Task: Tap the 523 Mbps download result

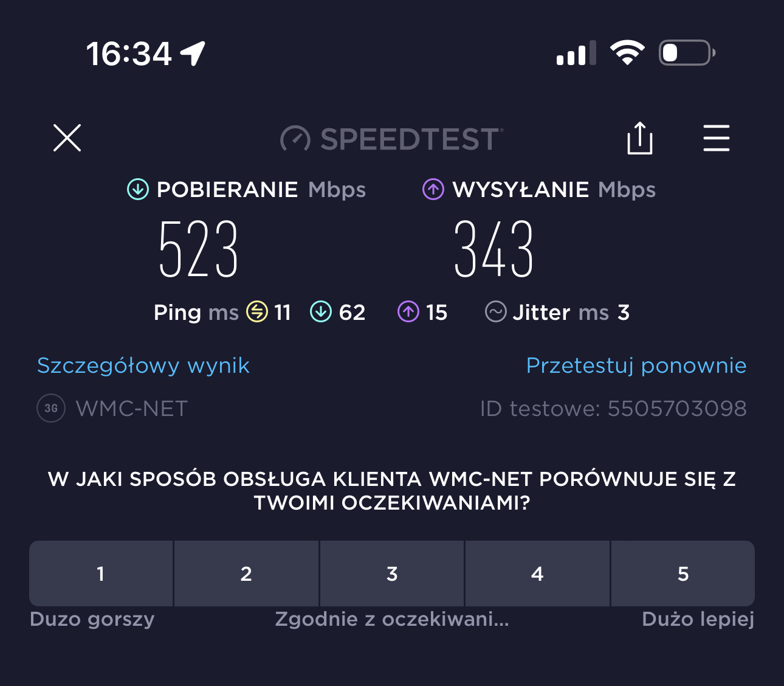Action: point(198,249)
